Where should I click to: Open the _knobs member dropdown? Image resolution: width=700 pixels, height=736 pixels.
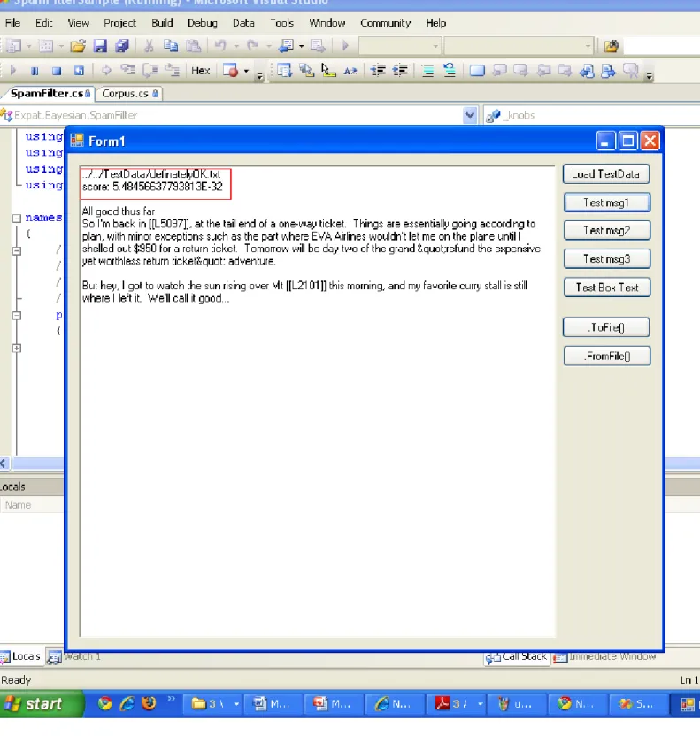591,116
